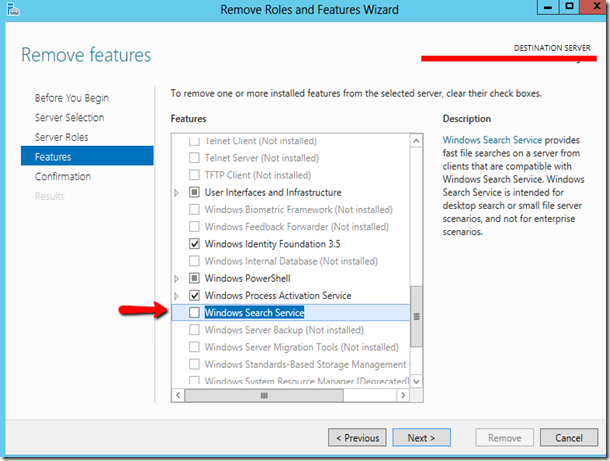The image size is (610, 461).
Task: Click the Telnet Server checkbox
Action: point(194,158)
